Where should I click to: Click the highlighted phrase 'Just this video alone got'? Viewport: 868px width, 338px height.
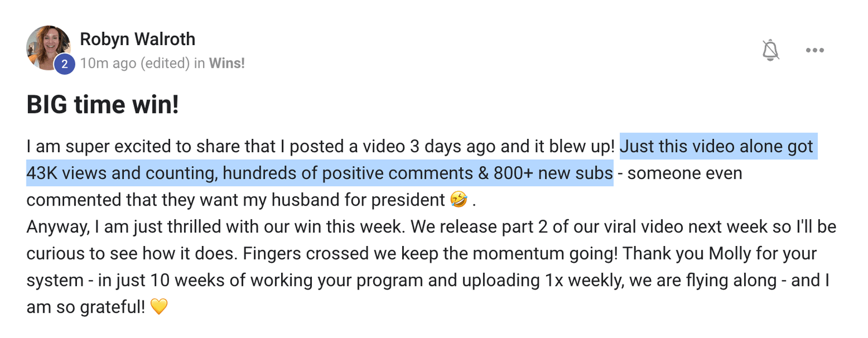pos(716,147)
